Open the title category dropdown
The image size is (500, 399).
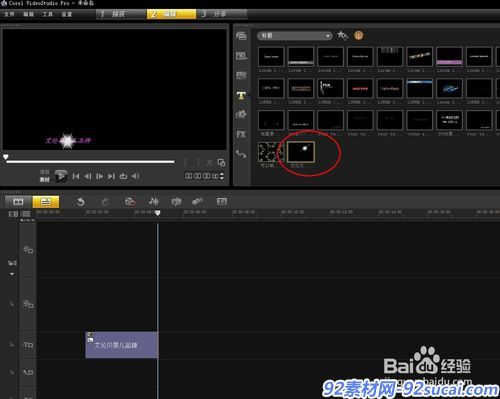pos(295,35)
